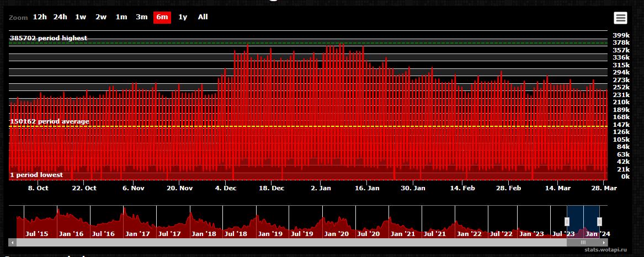The width and height of the screenshot is (644, 257).
Task: Click the active 6m zoom button
Action: tap(162, 17)
